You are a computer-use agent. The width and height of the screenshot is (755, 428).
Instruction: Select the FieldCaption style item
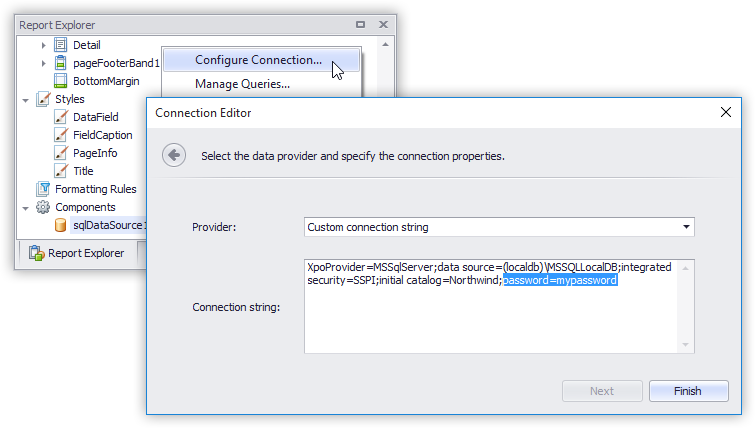pos(102,135)
